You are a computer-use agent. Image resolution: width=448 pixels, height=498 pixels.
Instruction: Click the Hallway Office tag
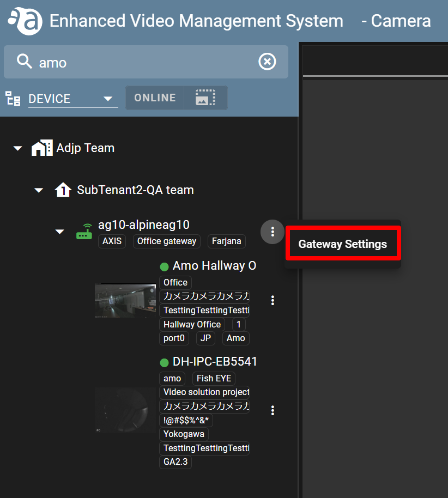click(192, 324)
